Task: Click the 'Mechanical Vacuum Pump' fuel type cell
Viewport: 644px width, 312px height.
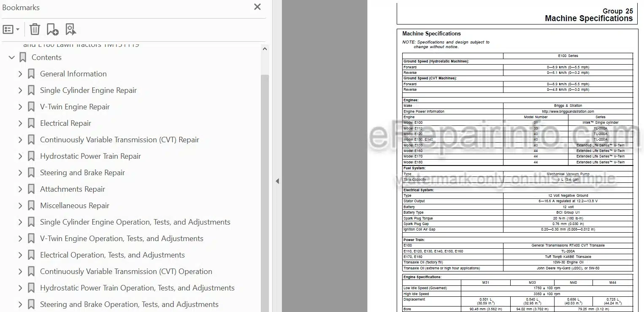Action: point(568,174)
